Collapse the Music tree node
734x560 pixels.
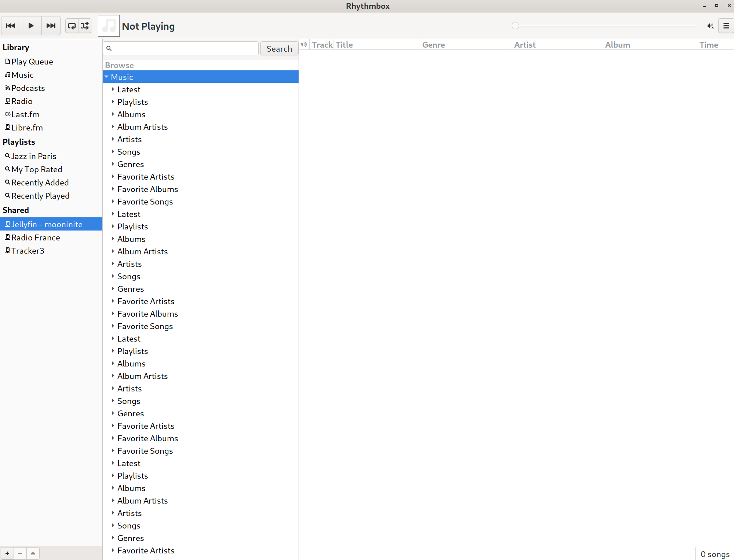pos(107,77)
